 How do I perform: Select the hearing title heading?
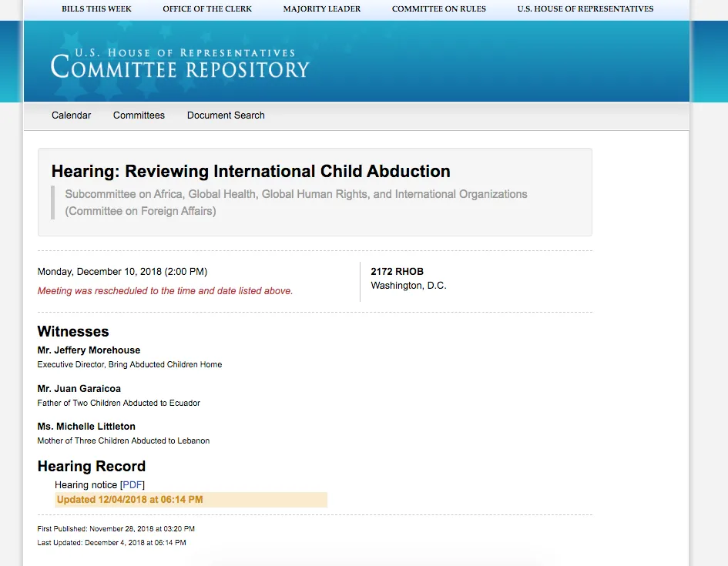click(250, 171)
